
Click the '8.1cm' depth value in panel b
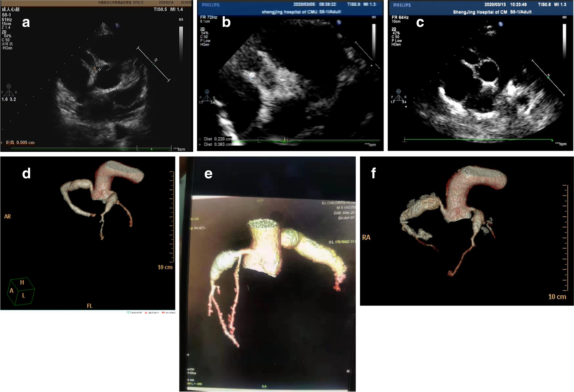pyautogui.click(x=205, y=22)
